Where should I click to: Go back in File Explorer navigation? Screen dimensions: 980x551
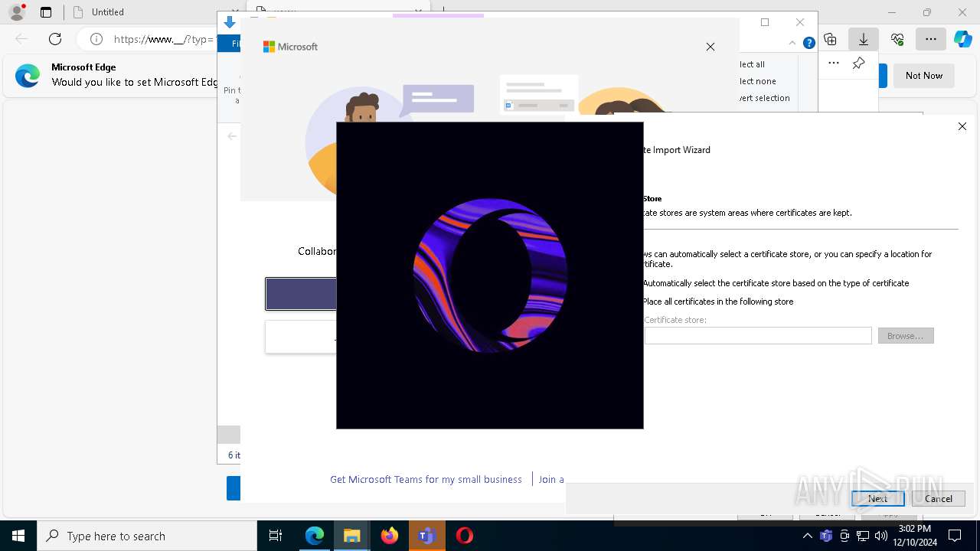click(232, 136)
